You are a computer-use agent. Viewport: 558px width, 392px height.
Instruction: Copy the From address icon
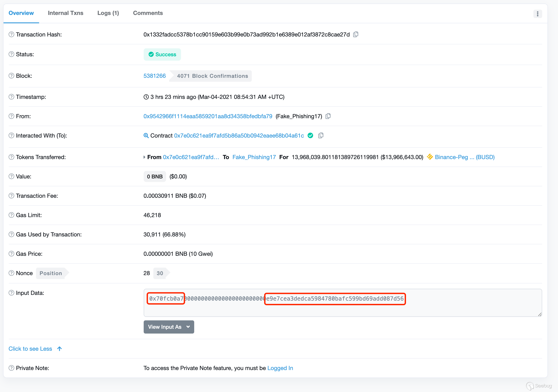(x=328, y=116)
